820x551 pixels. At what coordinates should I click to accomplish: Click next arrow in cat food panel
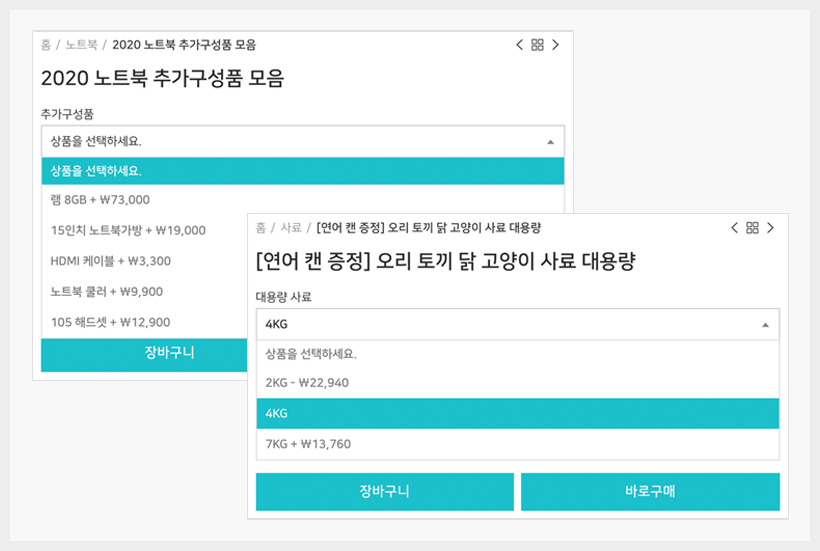(770, 228)
